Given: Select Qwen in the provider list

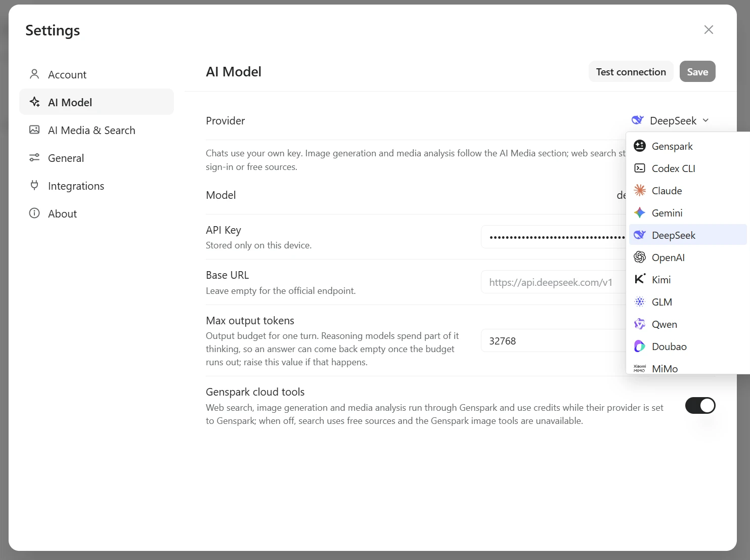Looking at the screenshot, I should (x=688, y=324).
